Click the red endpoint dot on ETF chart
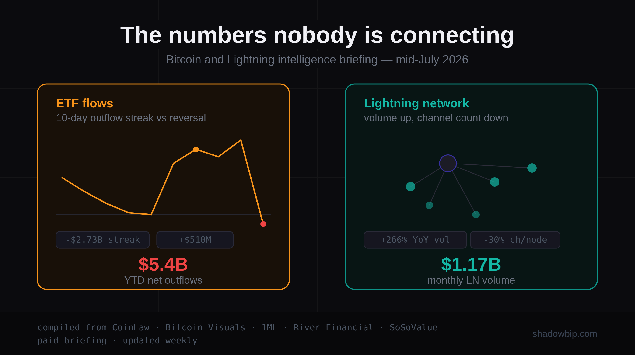 click(263, 224)
